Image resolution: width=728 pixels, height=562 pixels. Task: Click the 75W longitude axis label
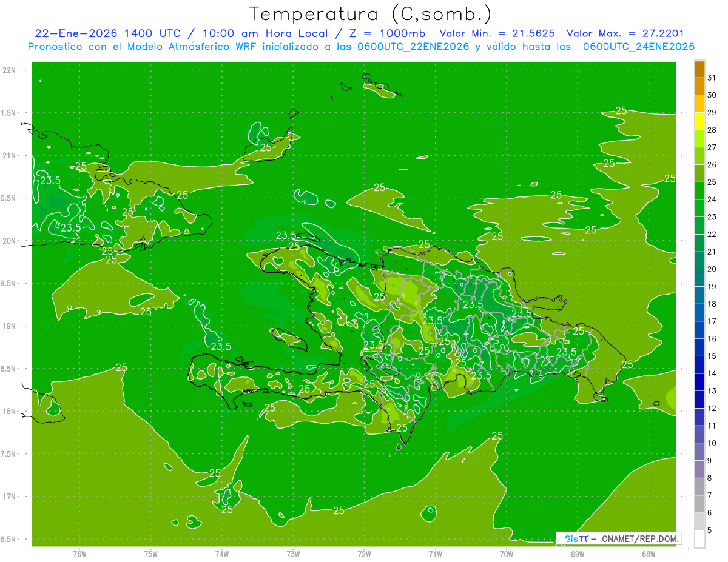click(x=150, y=554)
